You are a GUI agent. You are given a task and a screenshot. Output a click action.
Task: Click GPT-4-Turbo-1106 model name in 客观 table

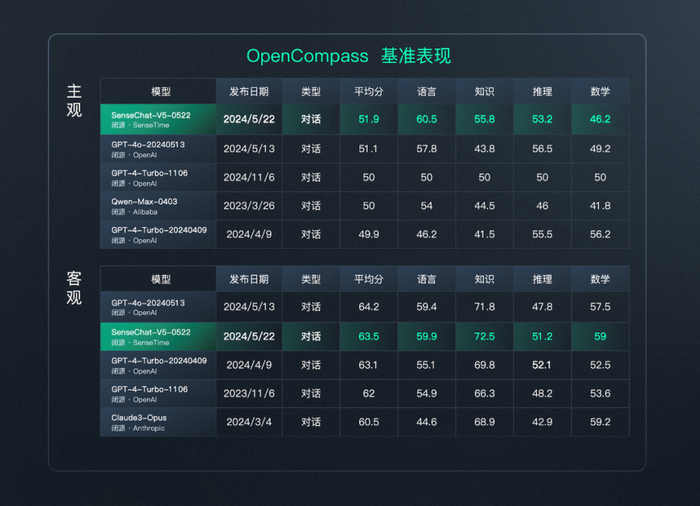click(x=150, y=389)
